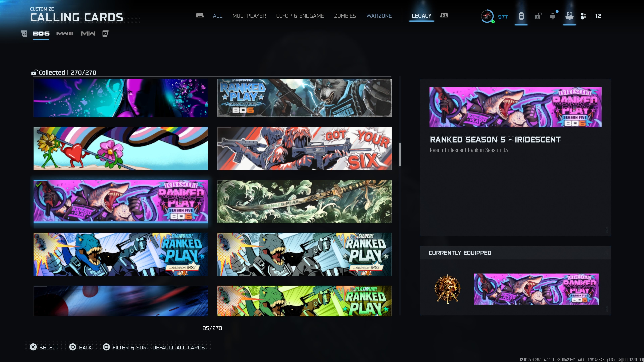The image size is (644, 362).
Task: Open the R3 social menu icon
Action: [570, 16]
